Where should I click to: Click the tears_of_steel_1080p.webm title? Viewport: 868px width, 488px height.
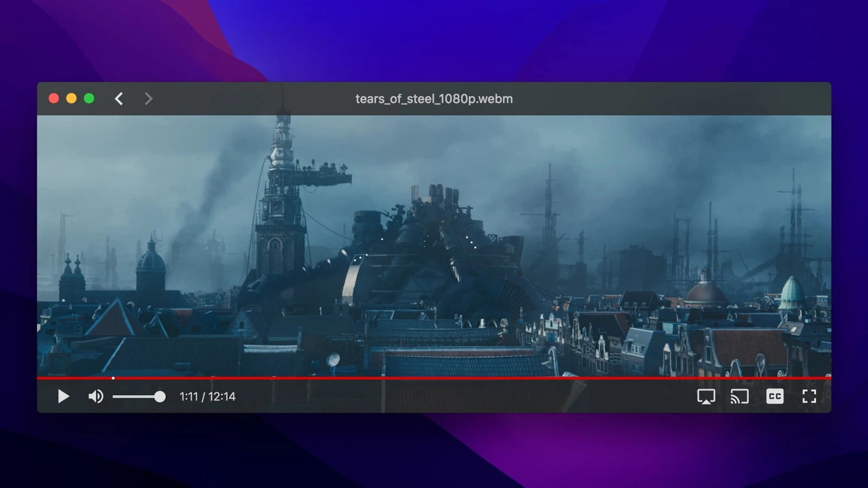(x=433, y=99)
